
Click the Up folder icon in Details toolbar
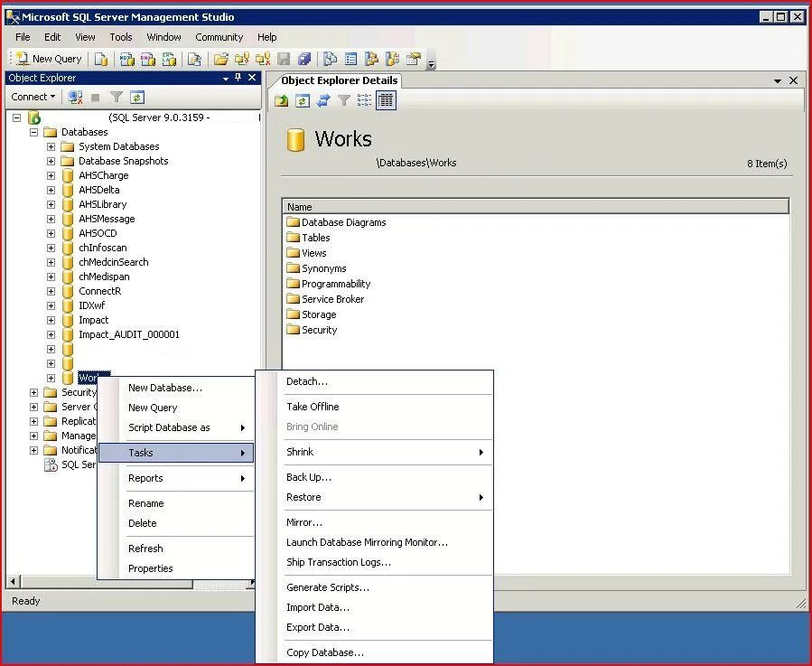point(281,100)
